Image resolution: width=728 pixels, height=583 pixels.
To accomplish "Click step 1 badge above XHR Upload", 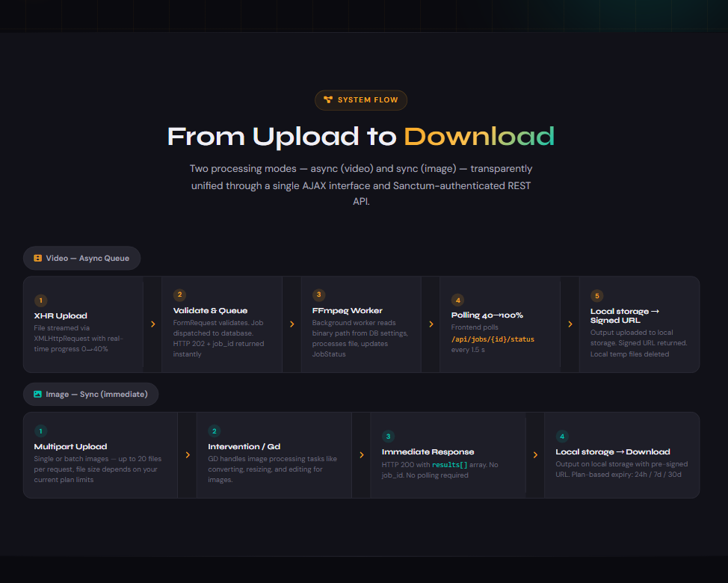I will tap(40, 300).
